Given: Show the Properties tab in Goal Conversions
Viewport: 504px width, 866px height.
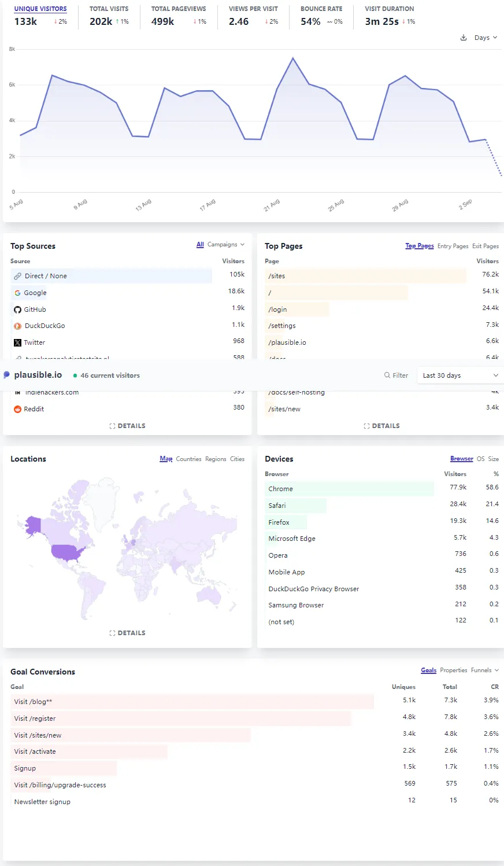Looking at the screenshot, I should pos(453,670).
